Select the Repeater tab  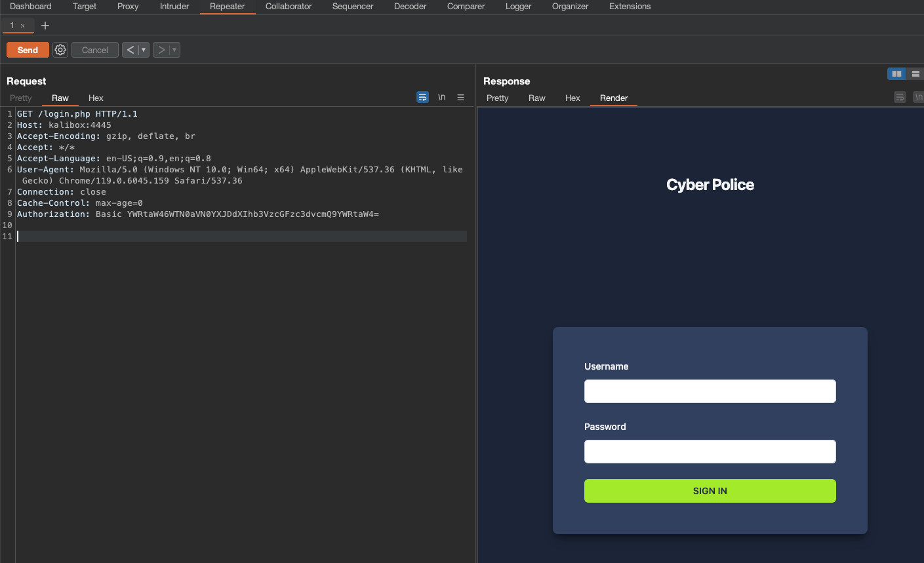[228, 7]
